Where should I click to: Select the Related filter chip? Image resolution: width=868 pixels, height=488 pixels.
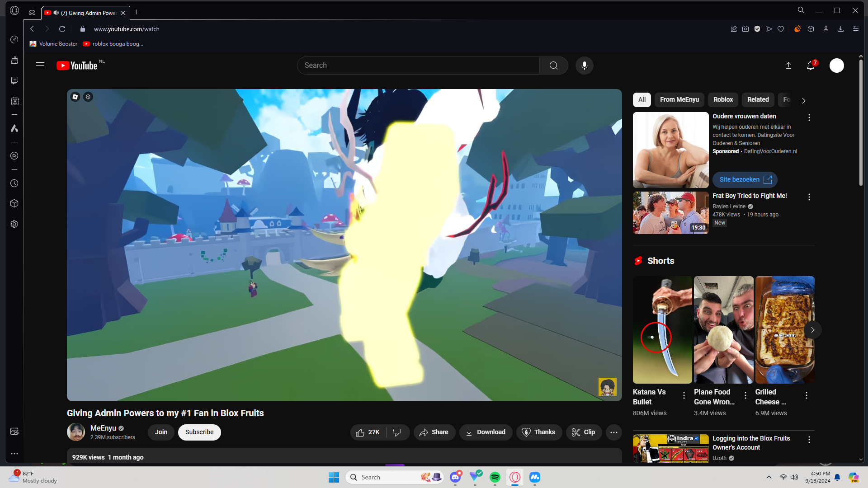(758, 100)
